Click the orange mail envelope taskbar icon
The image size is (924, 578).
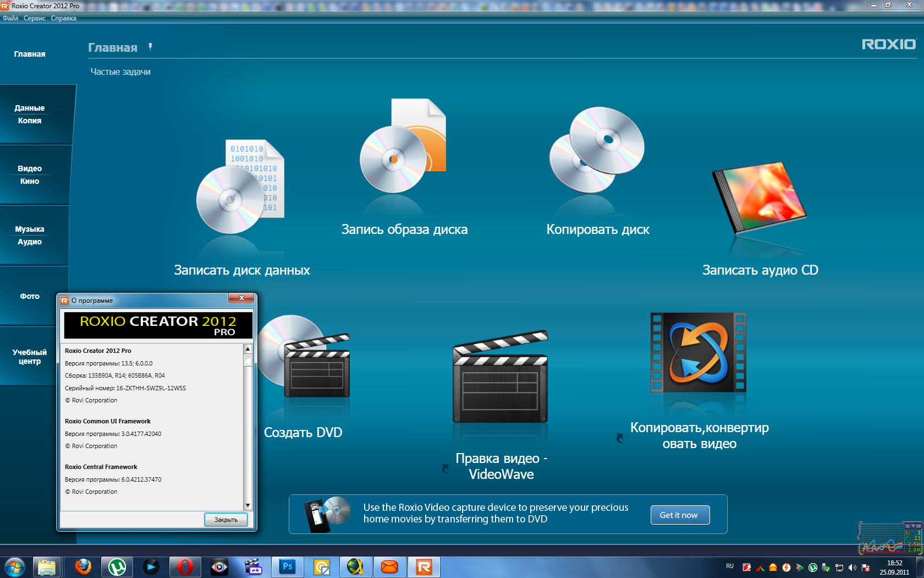tap(390, 567)
